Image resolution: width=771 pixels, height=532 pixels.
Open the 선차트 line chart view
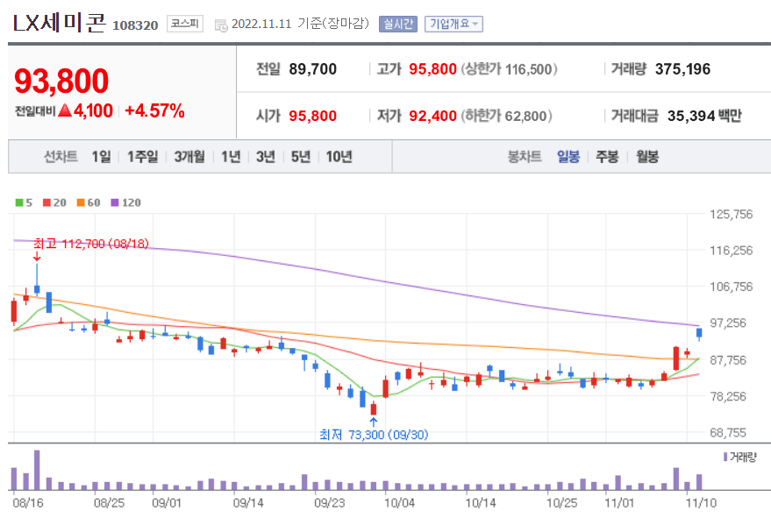click(x=61, y=156)
